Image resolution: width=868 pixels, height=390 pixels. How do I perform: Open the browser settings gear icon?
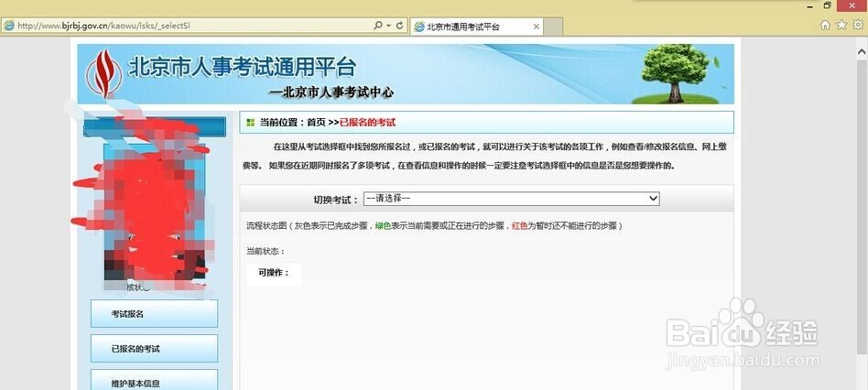(x=858, y=25)
